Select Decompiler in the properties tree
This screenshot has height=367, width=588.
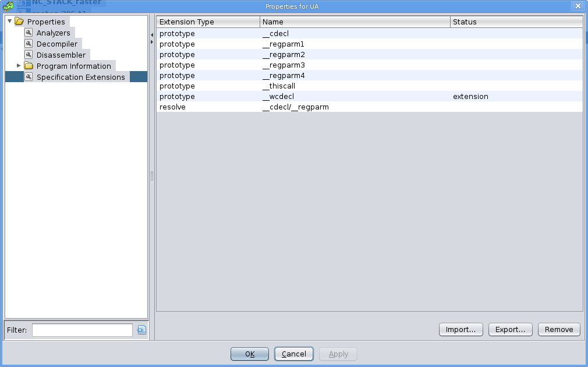tap(57, 44)
